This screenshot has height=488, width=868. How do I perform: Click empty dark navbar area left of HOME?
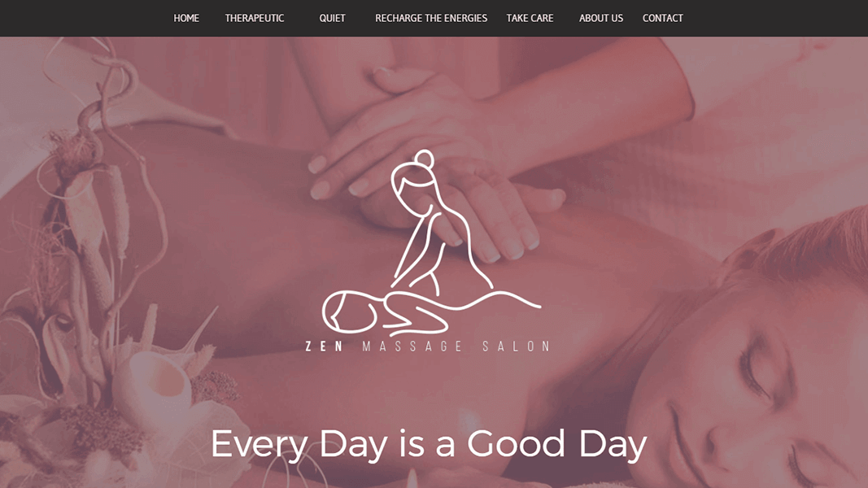[x=83, y=18]
